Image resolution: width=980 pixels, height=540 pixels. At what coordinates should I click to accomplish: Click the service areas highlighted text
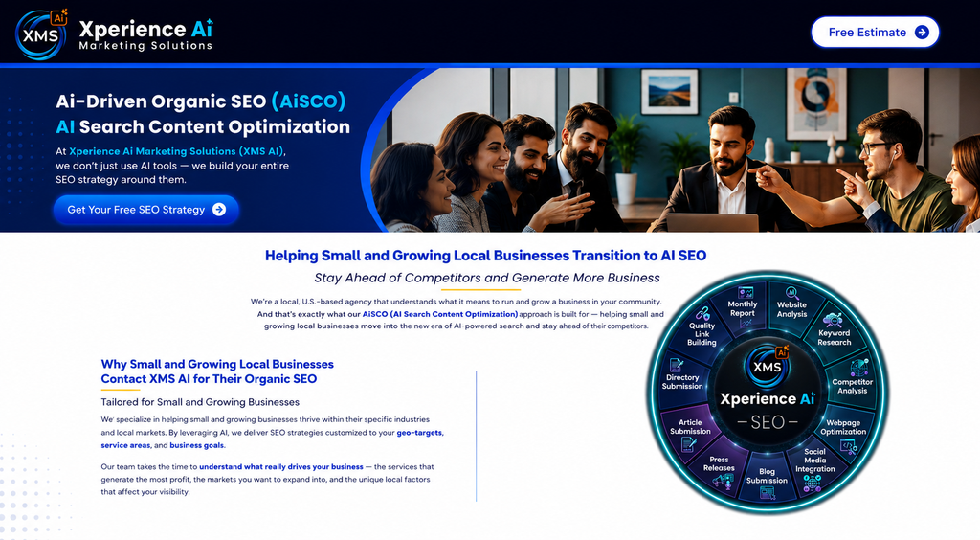pos(125,445)
